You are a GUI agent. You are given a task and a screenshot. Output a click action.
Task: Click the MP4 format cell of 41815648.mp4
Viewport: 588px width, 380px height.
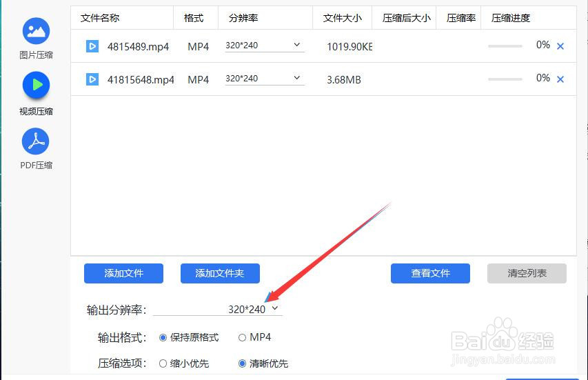click(199, 80)
